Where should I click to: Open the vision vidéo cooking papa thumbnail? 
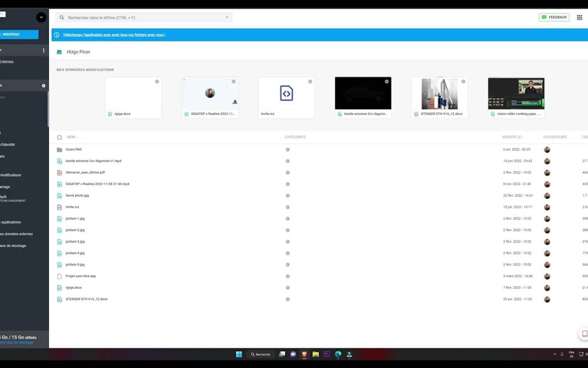pyautogui.click(x=516, y=93)
